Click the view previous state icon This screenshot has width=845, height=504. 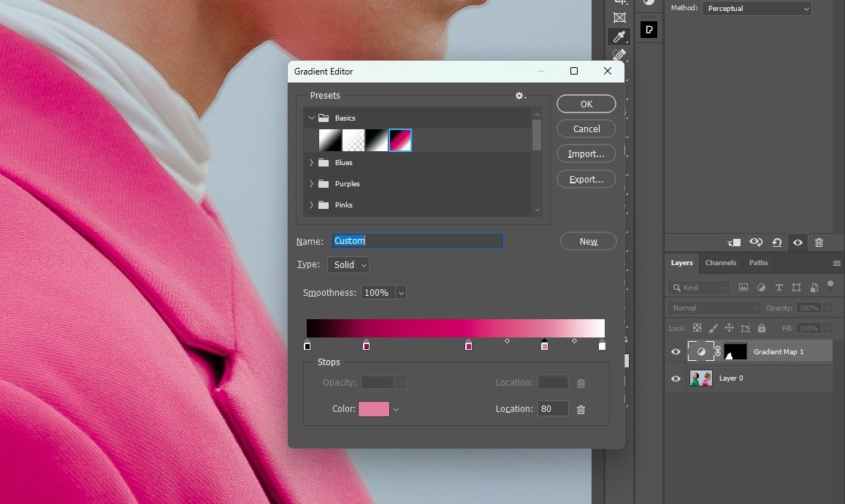point(756,243)
